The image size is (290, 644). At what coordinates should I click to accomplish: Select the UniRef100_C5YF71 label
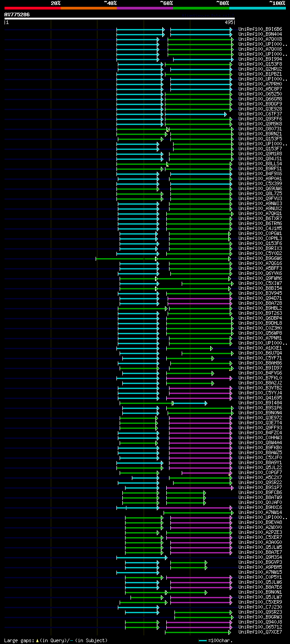click(260, 358)
